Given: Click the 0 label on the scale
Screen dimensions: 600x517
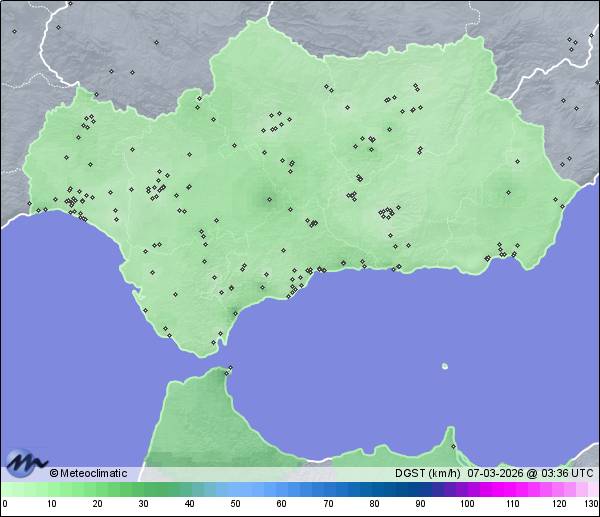Looking at the screenshot, I should click(x=5, y=504).
